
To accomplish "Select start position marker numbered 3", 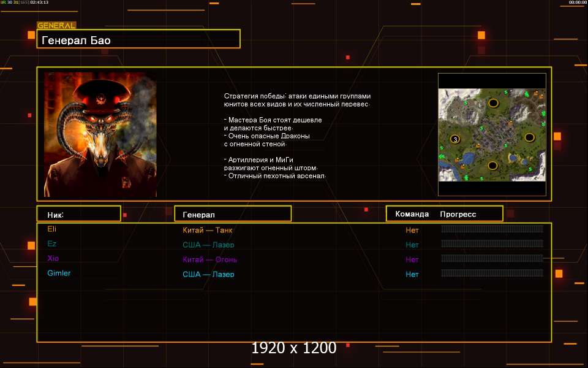I will (x=455, y=139).
